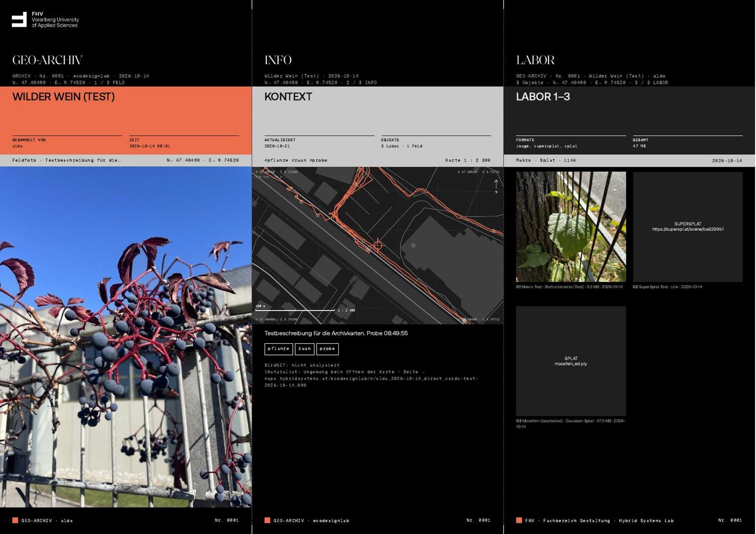The width and height of the screenshot is (756, 534).
Task: Click the 'INFO' card heading
Action: click(x=278, y=60)
